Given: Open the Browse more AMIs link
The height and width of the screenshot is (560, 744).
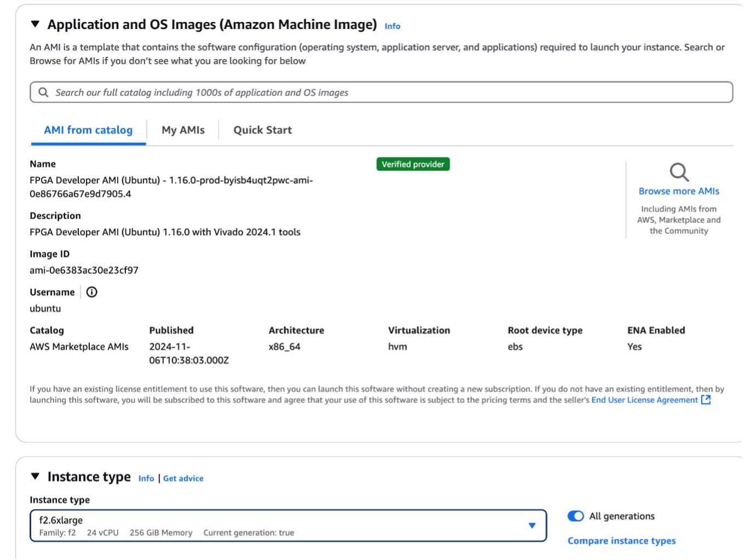Looking at the screenshot, I should (x=679, y=191).
